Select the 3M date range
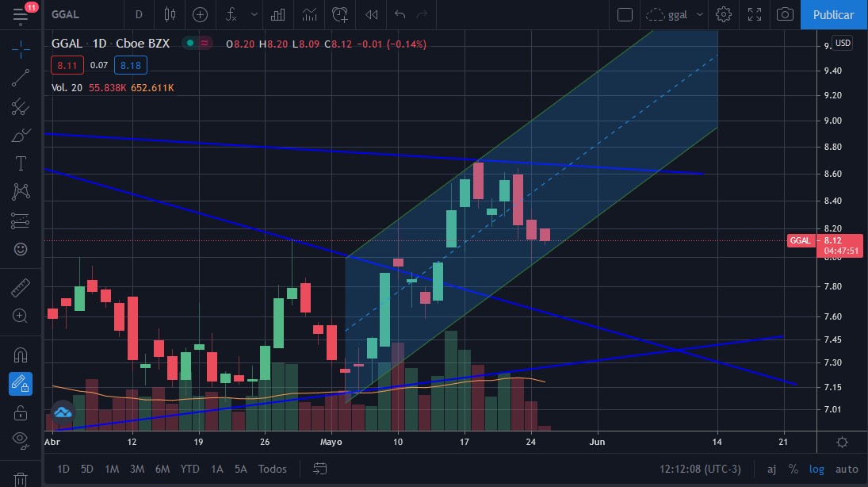The width and height of the screenshot is (868, 487). point(137,470)
